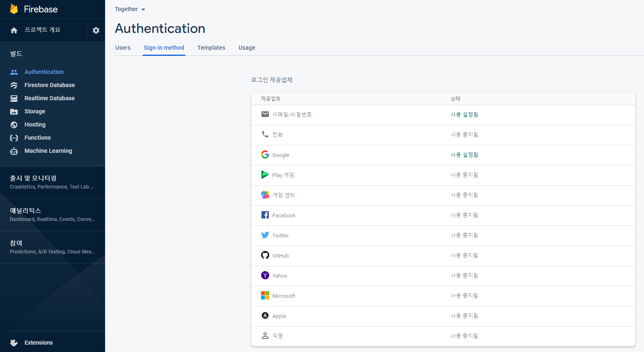Open the Functions page
This screenshot has height=352, width=644.
click(x=38, y=138)
